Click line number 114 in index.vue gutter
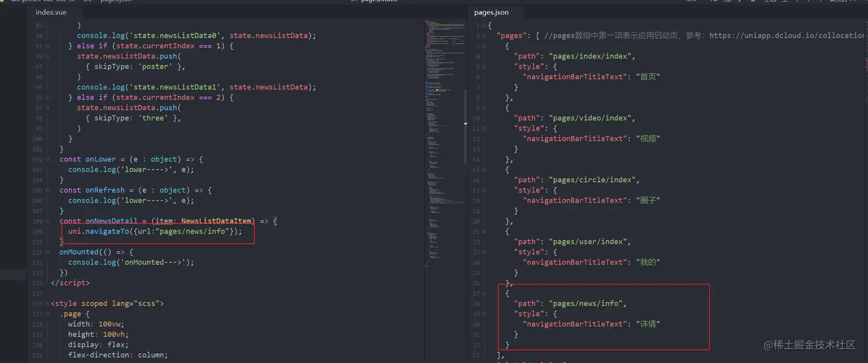 37,284
